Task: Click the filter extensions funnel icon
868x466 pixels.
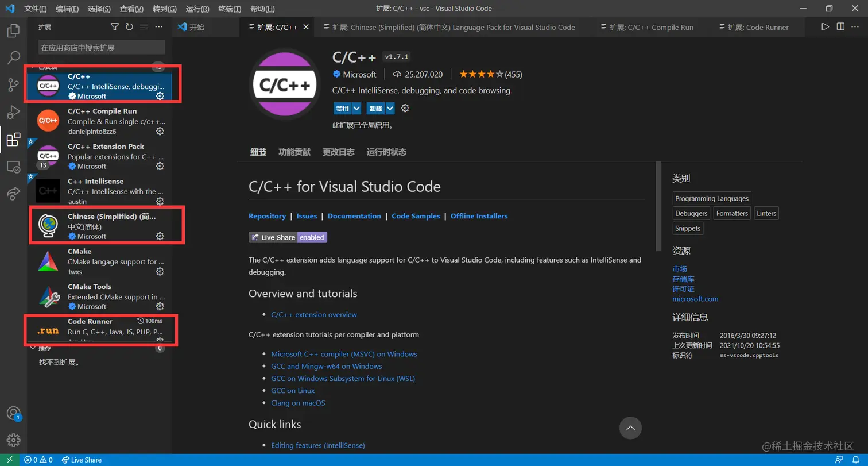Action: click(114, 27)
